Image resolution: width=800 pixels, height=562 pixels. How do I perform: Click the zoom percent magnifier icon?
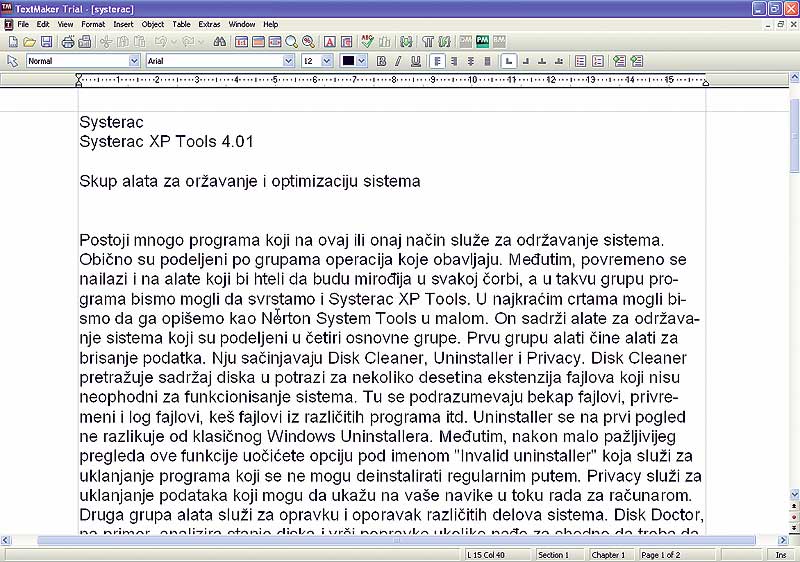tap(308, 42)
